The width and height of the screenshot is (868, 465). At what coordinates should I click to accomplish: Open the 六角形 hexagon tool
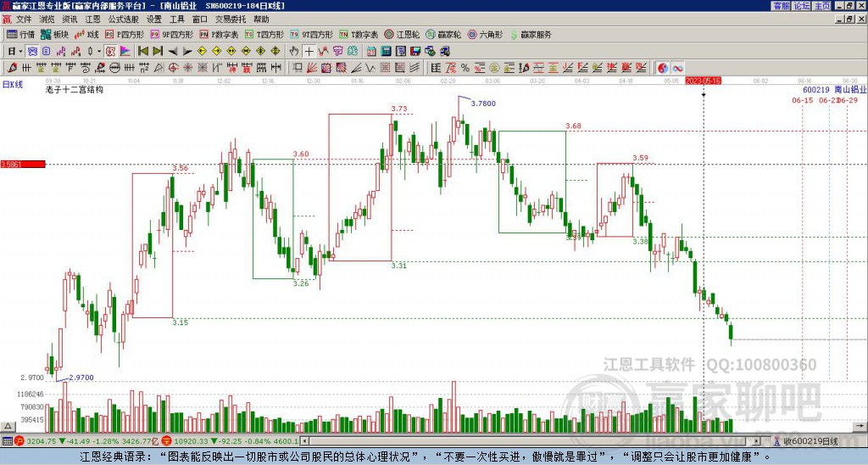(x=486, y=34)
